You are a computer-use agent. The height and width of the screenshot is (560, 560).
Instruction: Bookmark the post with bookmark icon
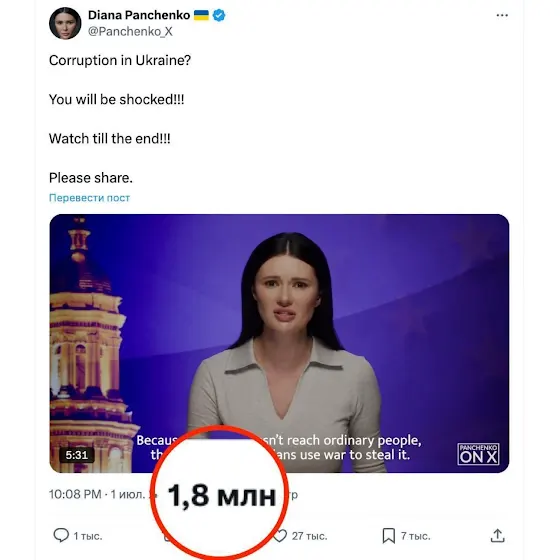click(389, 536)
